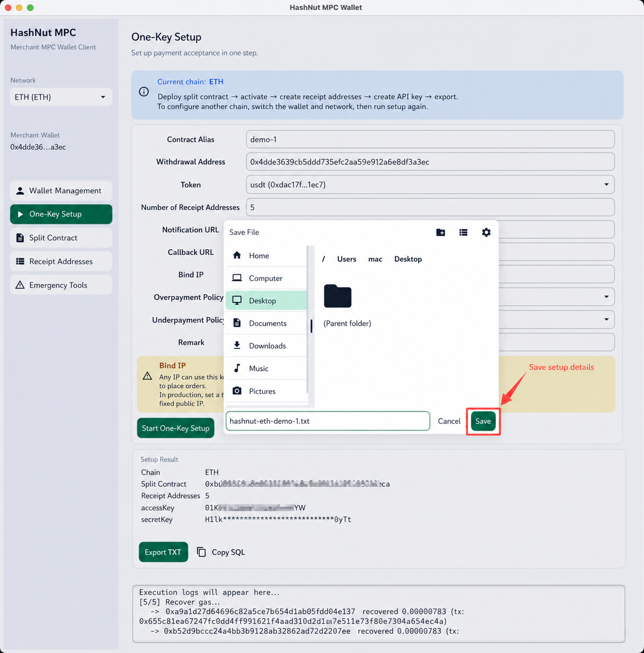Open Save File dialog settings gear
The height and width of the screenshot is (653, 644).
point(486,233)
